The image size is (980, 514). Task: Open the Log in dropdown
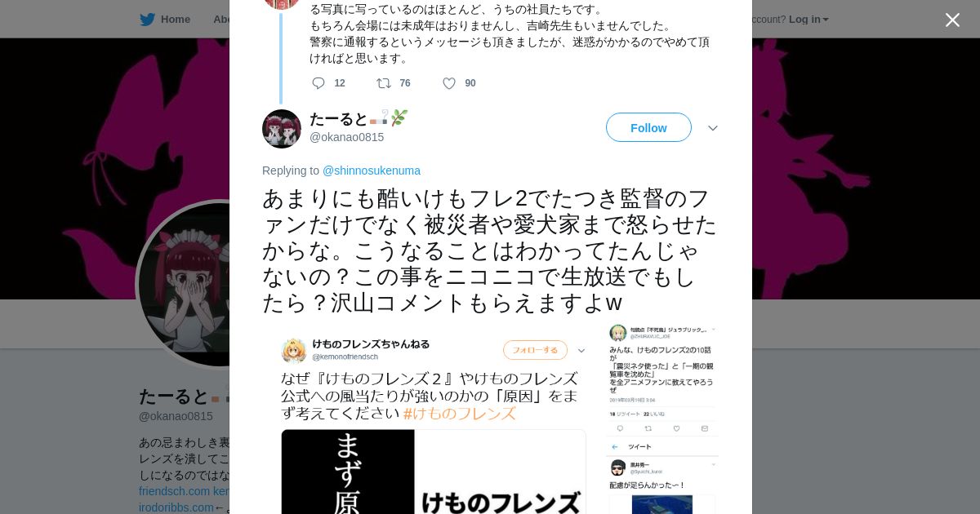coord(808,20)
